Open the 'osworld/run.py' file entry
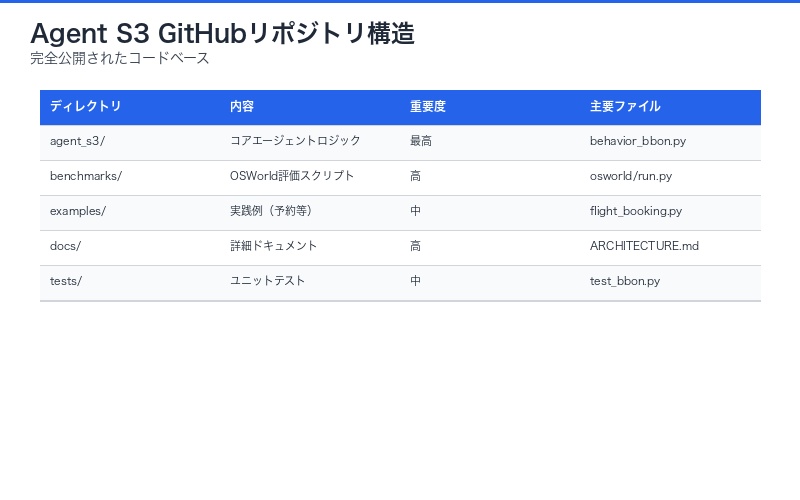 631,176
